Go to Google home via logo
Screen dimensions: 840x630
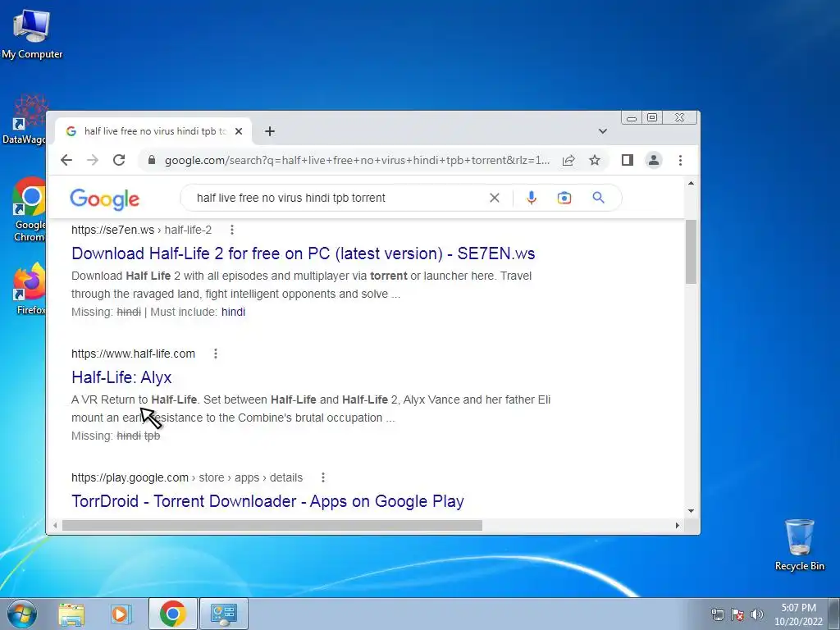click(x=104, y=199)
